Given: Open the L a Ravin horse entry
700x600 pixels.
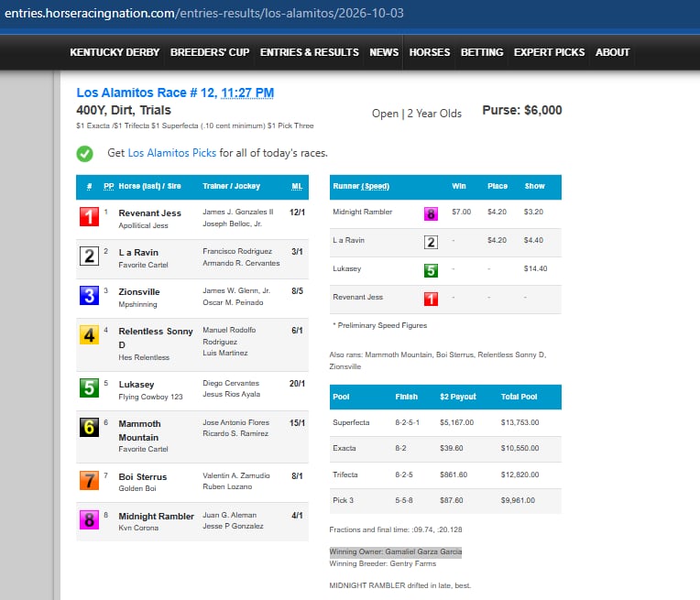Looking at the screenshot, I should pos(138,252).
